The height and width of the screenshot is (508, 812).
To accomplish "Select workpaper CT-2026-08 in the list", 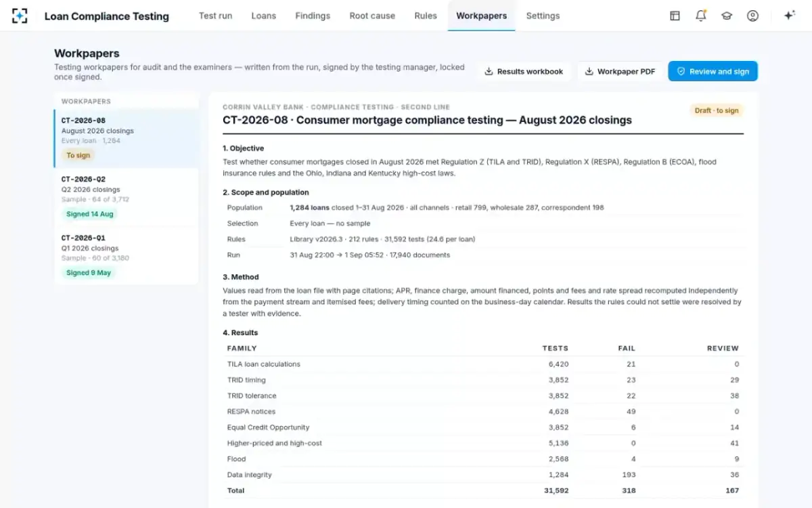I will click(x=127, y=139).
